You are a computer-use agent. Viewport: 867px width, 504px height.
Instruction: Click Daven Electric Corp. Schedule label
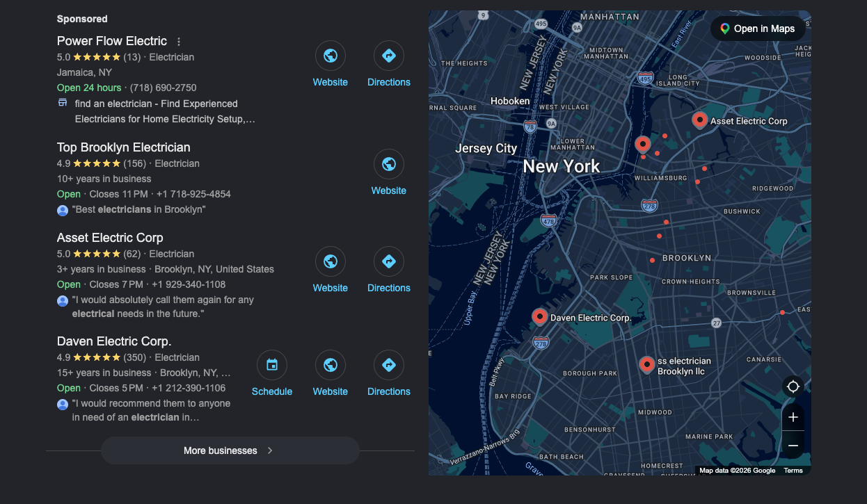point(272,391)
